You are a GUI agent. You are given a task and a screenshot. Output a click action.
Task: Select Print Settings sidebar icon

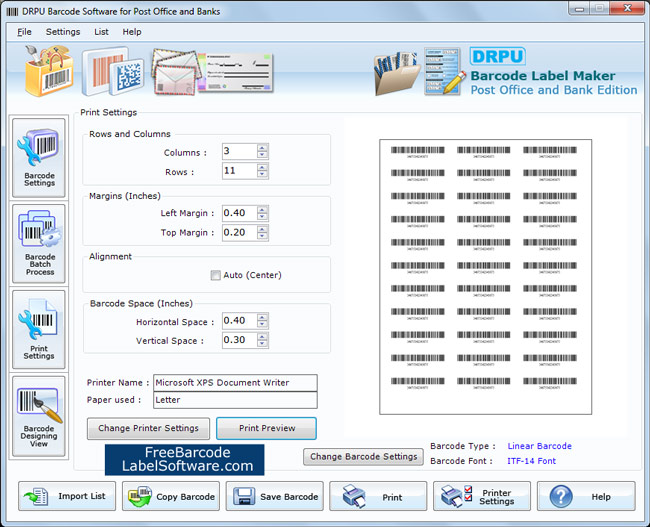[39, 329]
